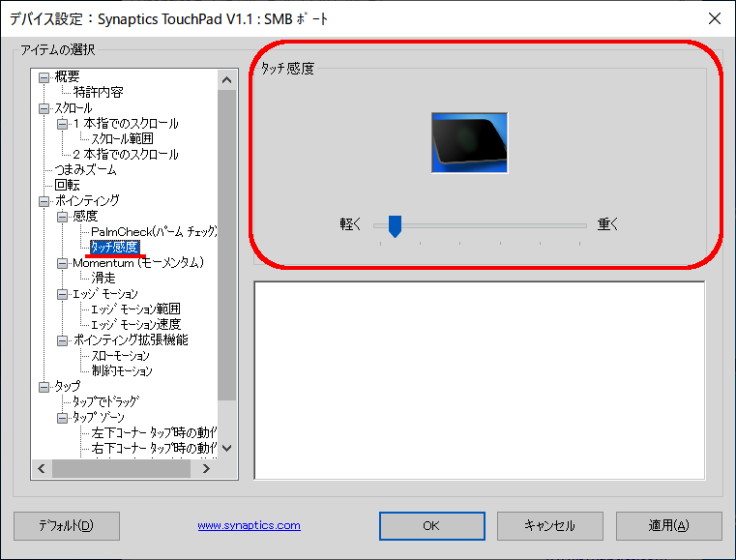Click the empty description text box
The height and width of the screenshot is (560, 736).
pyautogui.click(x=480, y=380)
